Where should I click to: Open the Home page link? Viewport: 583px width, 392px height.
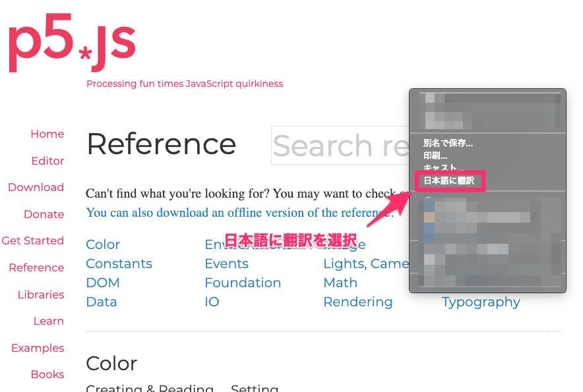[x=47, y=134]
